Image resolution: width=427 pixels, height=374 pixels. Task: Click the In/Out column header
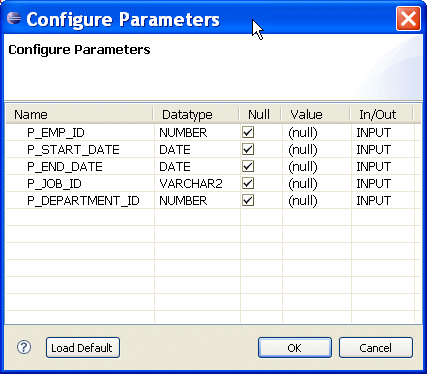pyautogui.click(x=382, y=115)
